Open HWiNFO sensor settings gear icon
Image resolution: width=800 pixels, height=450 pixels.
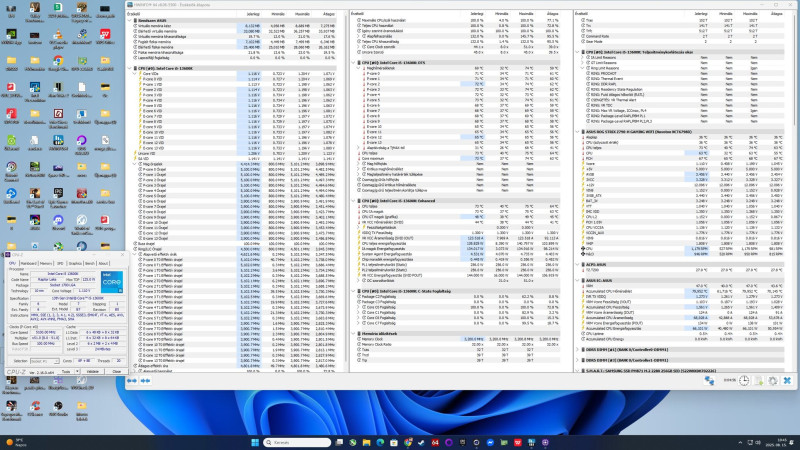(773, 381)
